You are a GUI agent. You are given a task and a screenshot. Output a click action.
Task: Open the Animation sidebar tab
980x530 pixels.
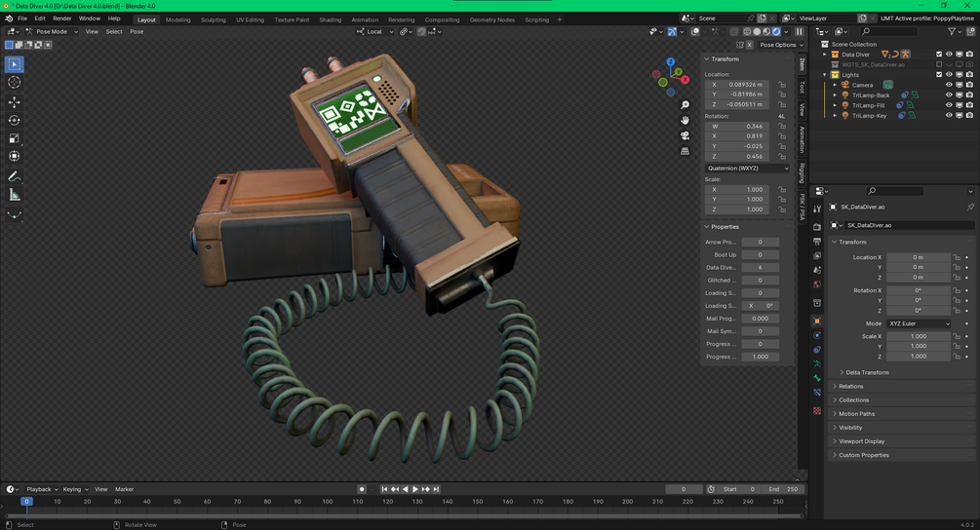coord(802,139)
